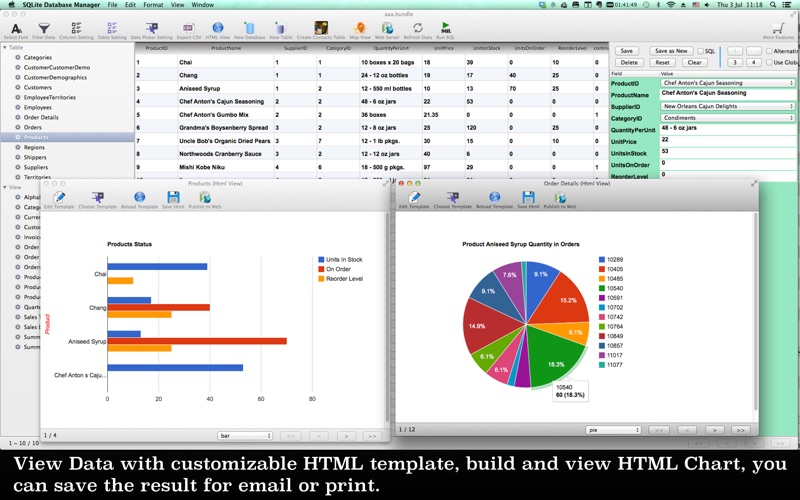800x500 pixels.
Task: Open the Format menu
Action: click(153, 5)
